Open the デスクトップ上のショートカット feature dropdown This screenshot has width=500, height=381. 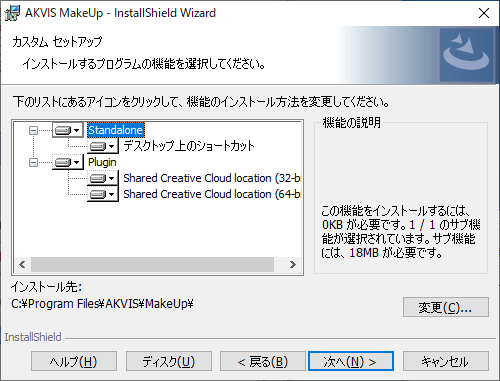click(103, 146)
